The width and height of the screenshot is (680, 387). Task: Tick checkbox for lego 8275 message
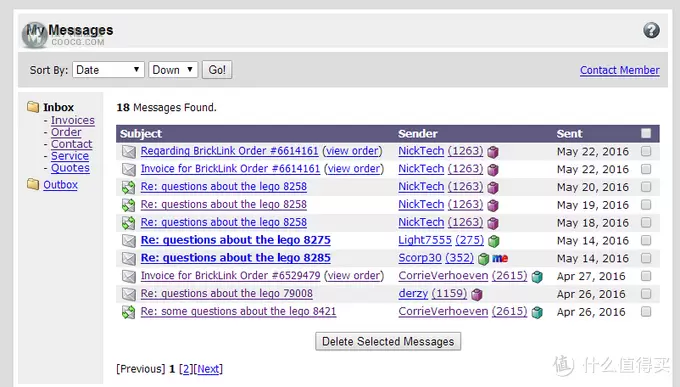tap(646, 240)
